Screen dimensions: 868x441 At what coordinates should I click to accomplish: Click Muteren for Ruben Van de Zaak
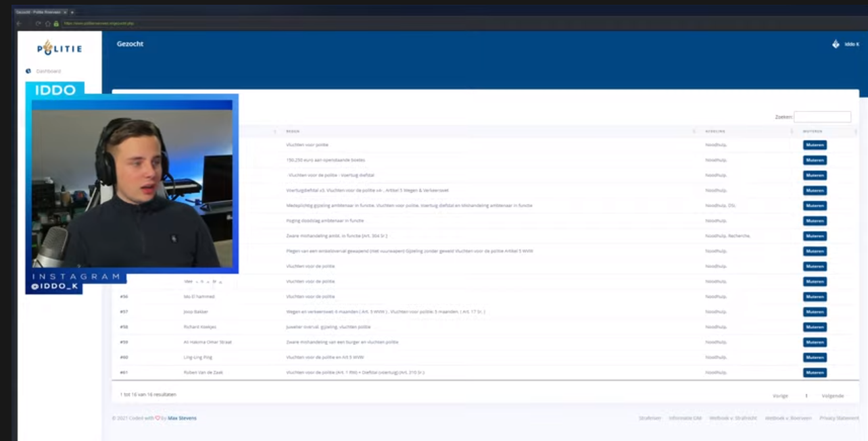pyautogui.click(x=815, y=373)
